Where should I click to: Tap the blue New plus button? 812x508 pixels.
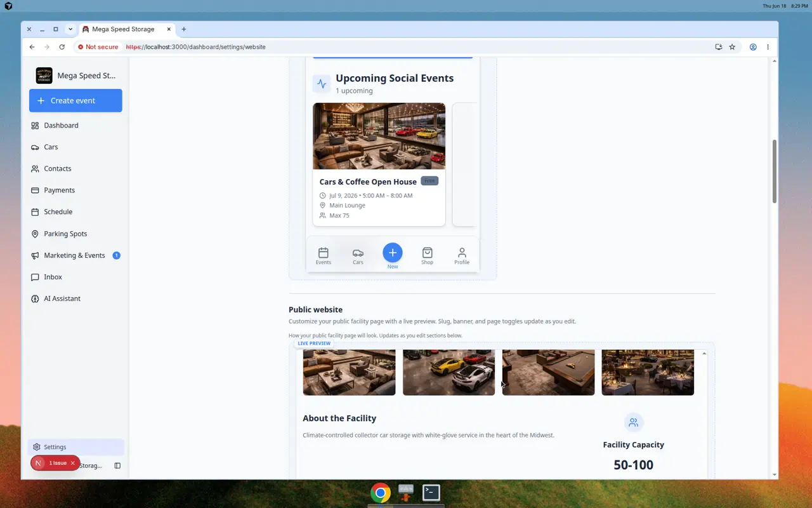point(393,253)
